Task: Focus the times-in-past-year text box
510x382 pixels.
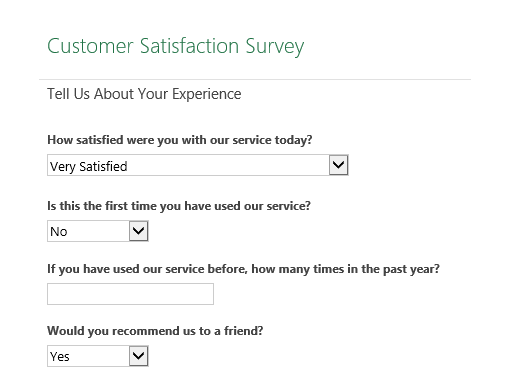Action: [130, 294]
